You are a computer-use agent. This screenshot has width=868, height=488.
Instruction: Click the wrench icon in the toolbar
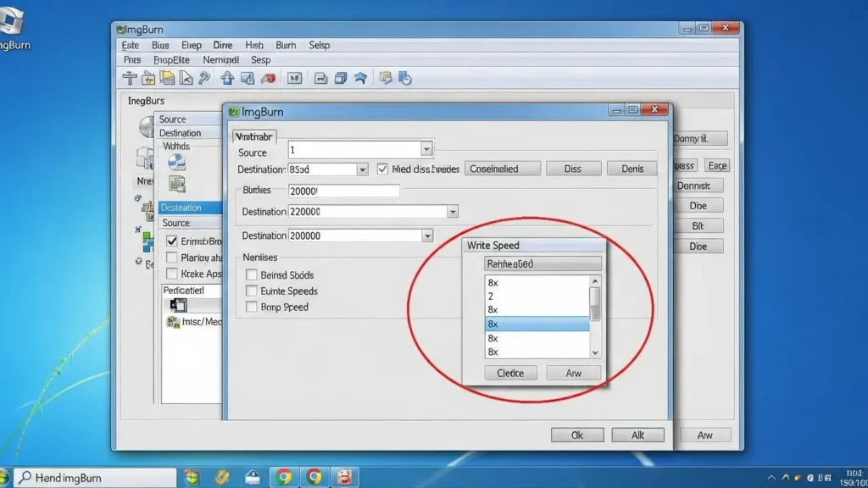click(x=203, y=79)
